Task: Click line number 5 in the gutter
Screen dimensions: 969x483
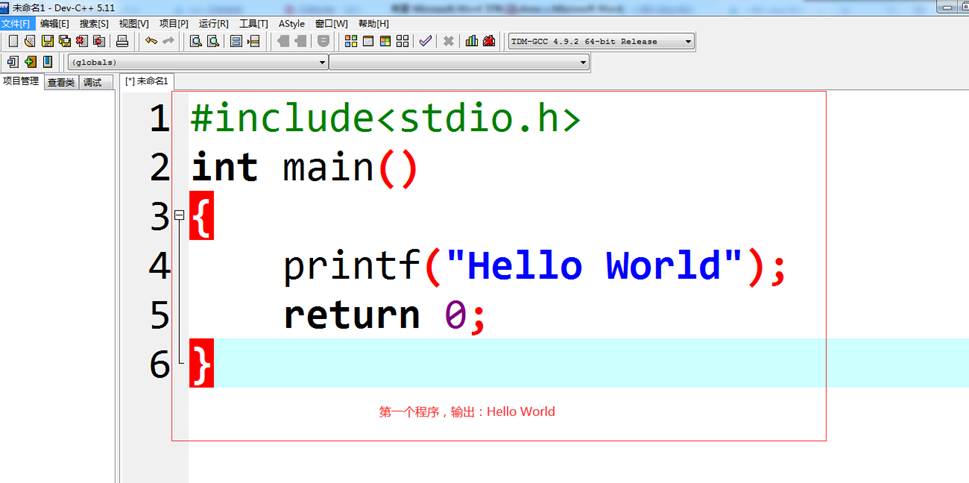Action: pyautogui.click(x=159, y=315)
